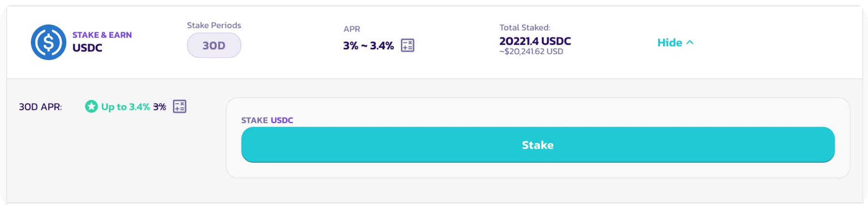Click the APR column label
Image resolution: width=868 pixels, height=212 pixels.
[x=352, y=29]
